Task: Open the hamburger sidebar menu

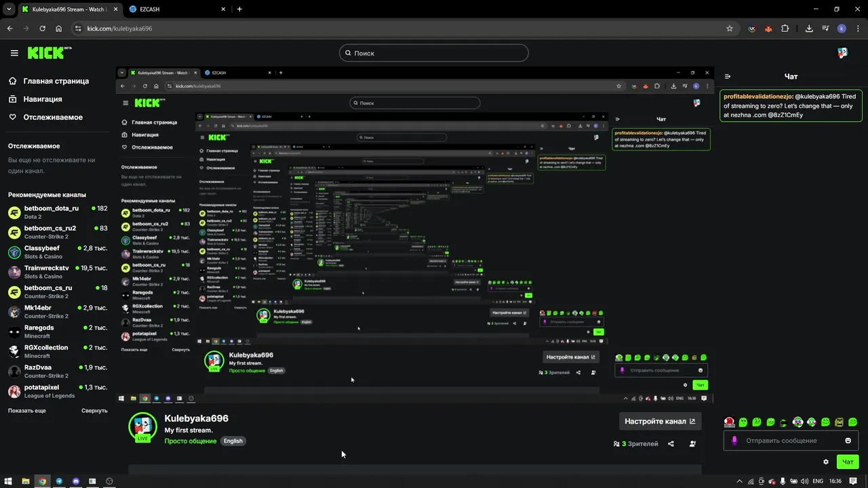Action: point(14,53)
